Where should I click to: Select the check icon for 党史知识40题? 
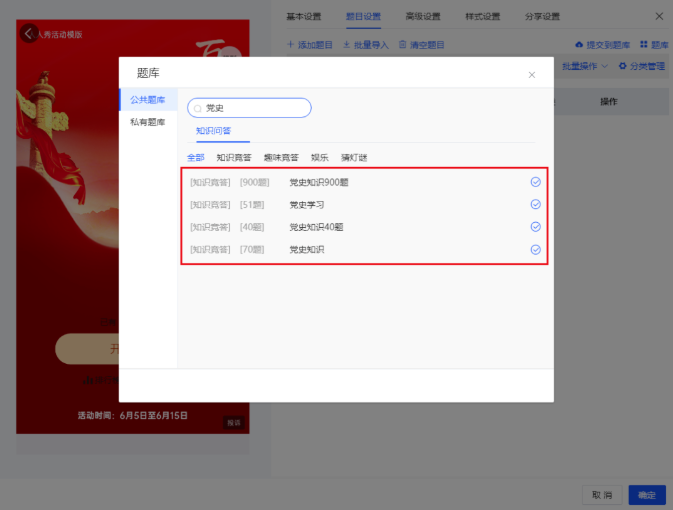[x=535, y=227]
